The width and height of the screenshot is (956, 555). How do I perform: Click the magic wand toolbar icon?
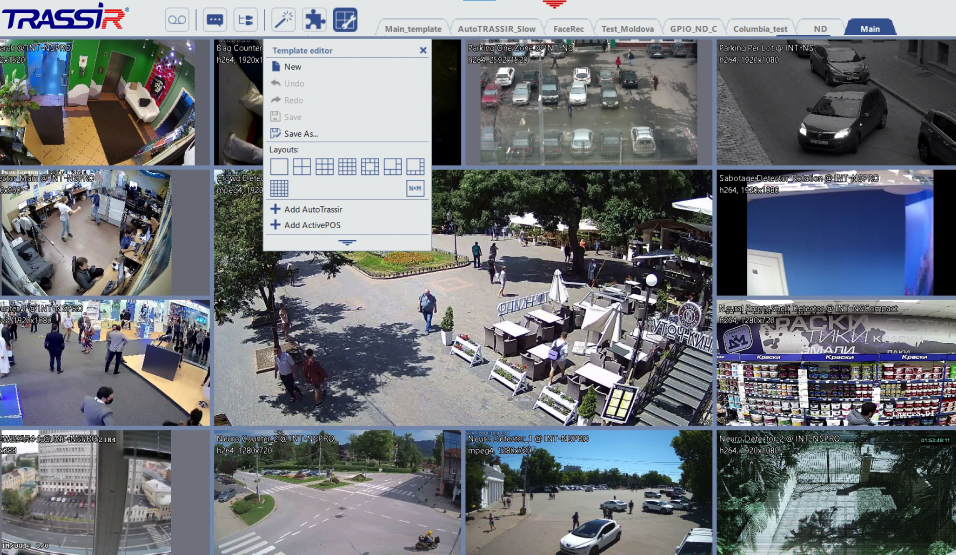[x=284, y=19]
